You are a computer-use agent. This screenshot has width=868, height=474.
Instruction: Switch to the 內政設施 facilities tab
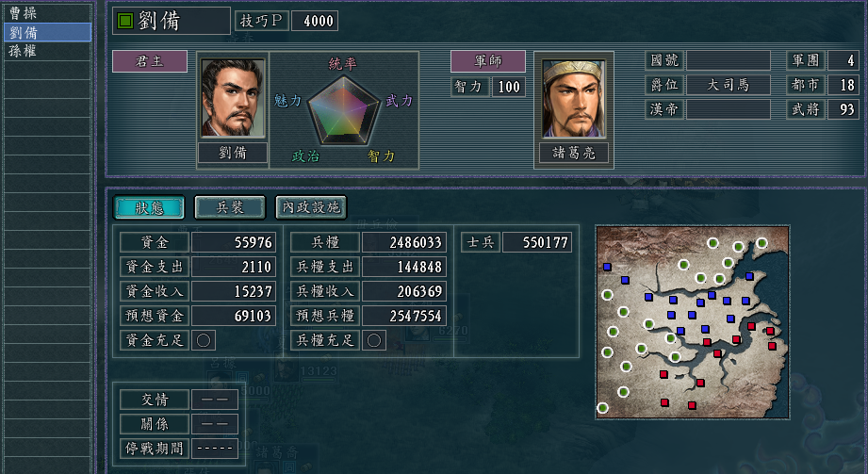[x=311, y=207]
